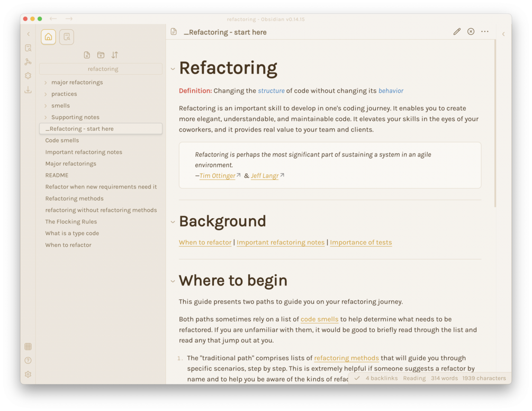Create a new note icon
Image resolution: width=532 pixels, height=411 pixels.
[87, 55]
